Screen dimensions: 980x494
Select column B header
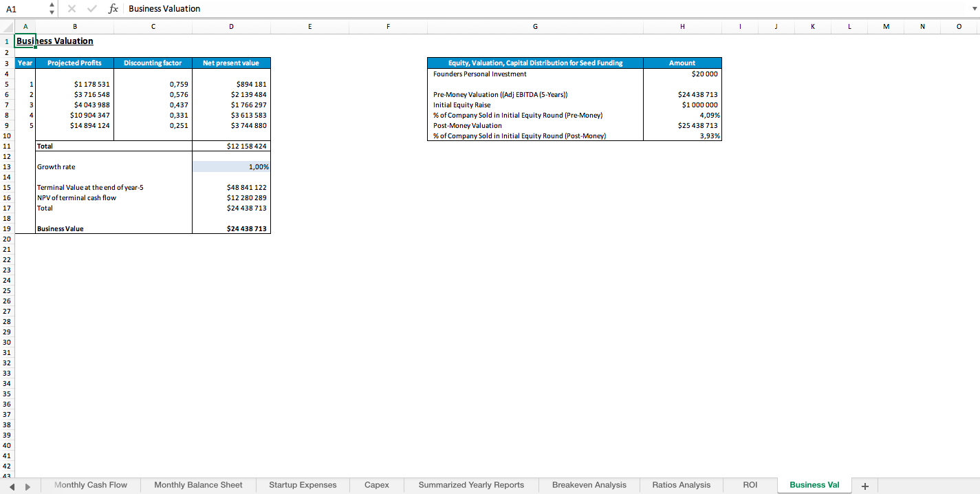[x=74, y=26]
